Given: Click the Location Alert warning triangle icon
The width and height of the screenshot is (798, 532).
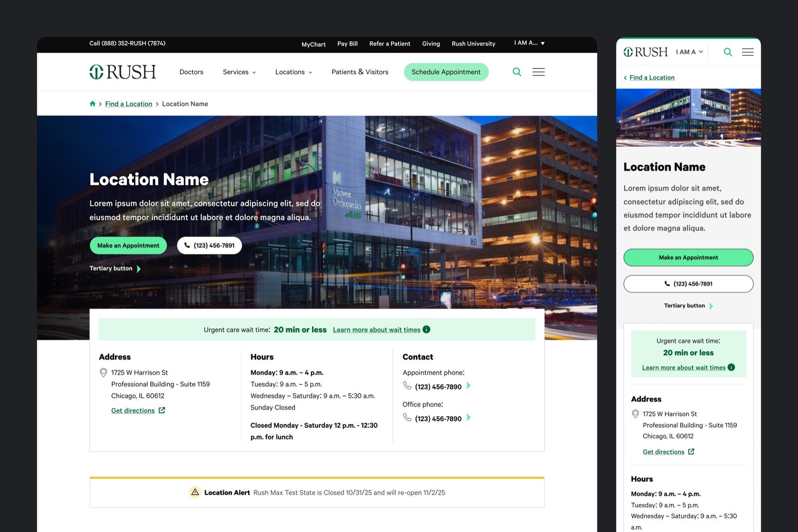Looking at the screenshot, I should tap(195, 492).
